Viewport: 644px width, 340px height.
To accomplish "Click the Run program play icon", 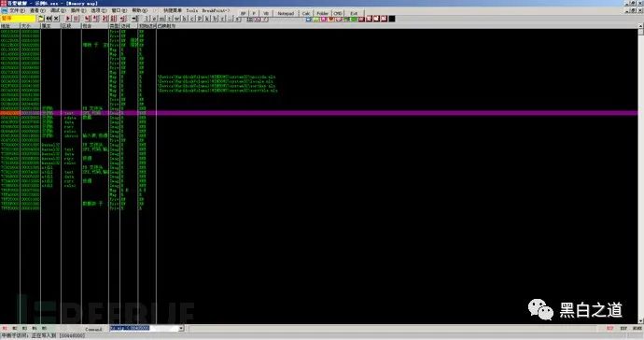I will click(x=68, y=19).
